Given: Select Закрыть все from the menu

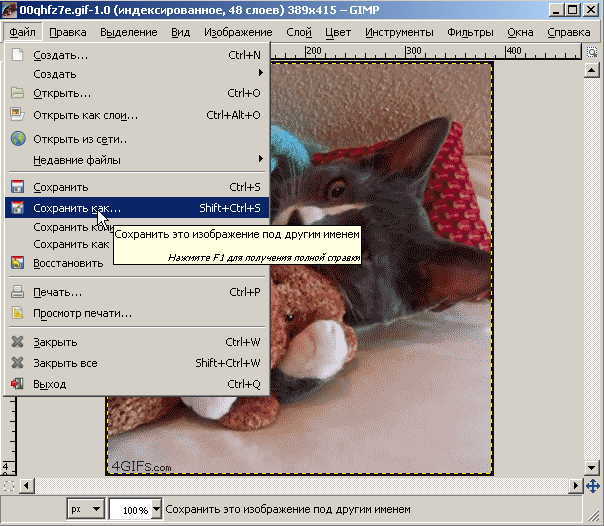Looking at the screenshot, I should coord(65,363).
